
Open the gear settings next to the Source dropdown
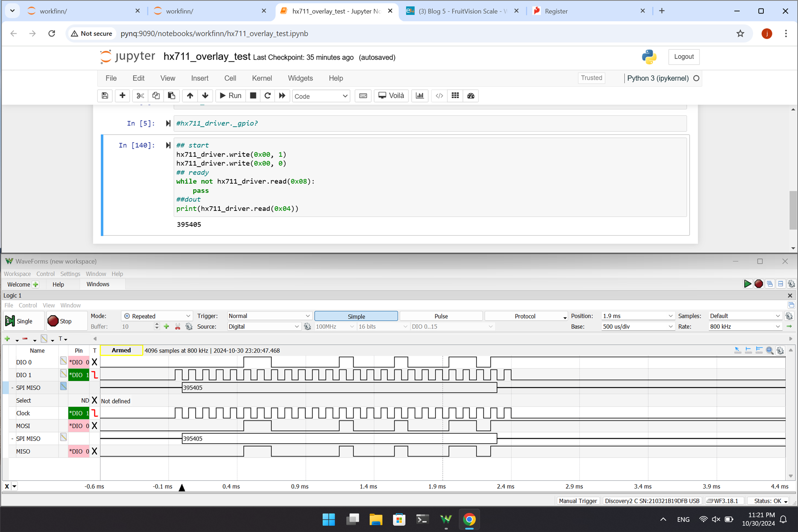tap(307, 327)
